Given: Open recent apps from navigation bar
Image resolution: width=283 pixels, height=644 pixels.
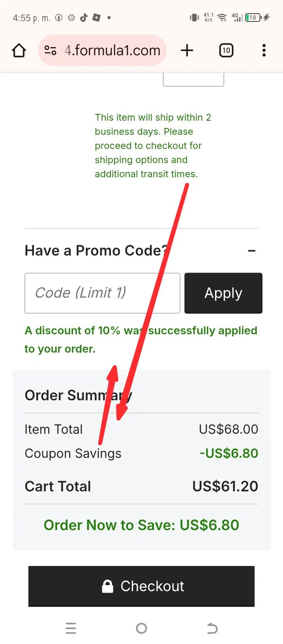Looking at the screenshot, I should 71,629.
